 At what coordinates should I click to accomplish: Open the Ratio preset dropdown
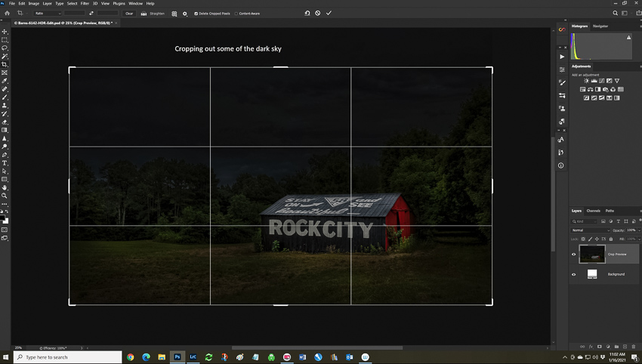47,14
